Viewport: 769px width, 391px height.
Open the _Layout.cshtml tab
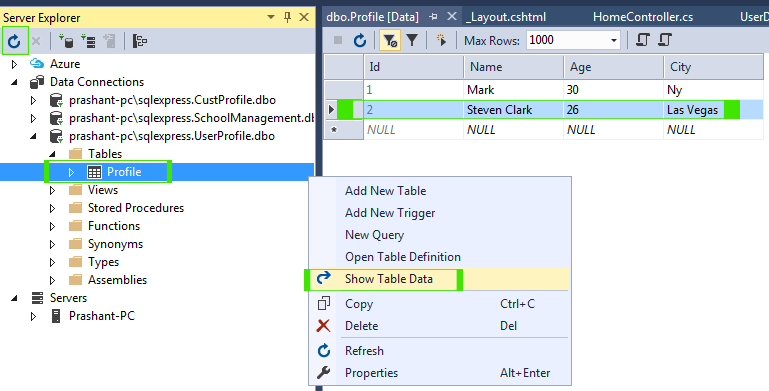506,17
